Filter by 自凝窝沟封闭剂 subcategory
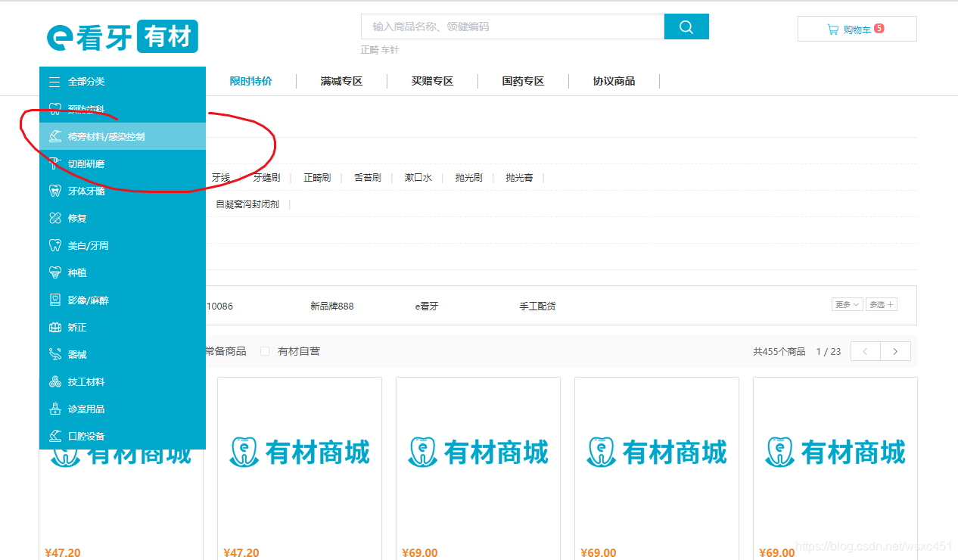Viewport: 958px width, 560px height. (247, 204)
